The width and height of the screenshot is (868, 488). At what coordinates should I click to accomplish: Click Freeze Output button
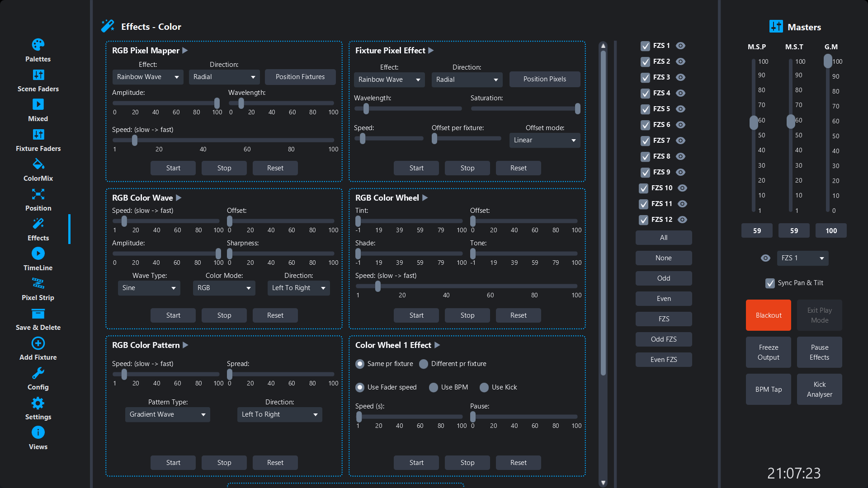point(769,352)
